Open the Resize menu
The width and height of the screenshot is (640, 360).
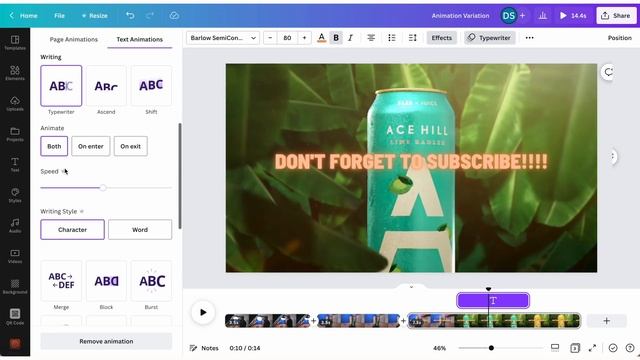(95, 16)
